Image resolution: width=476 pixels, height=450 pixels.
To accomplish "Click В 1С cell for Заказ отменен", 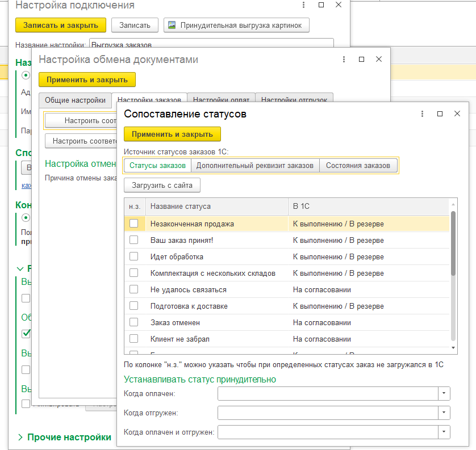I will (x=369, y=322).
